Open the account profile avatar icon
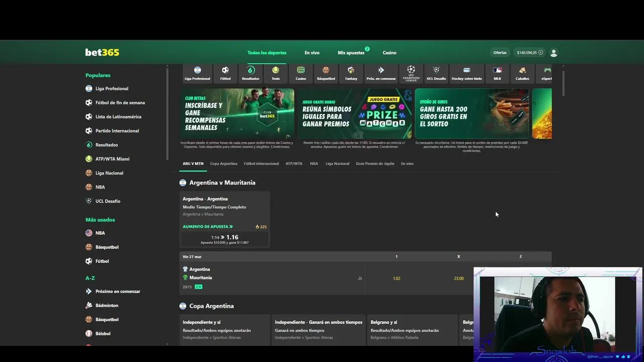Viewport: 644px width, 362px height. 554,53
